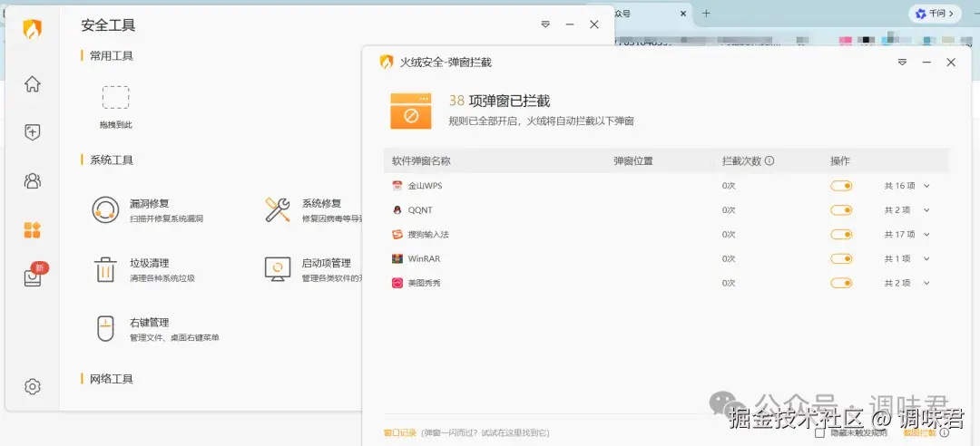Toggle popup blocking for 美图秀秀
Viewport: 980px width, 446px height.
[841, 283]
